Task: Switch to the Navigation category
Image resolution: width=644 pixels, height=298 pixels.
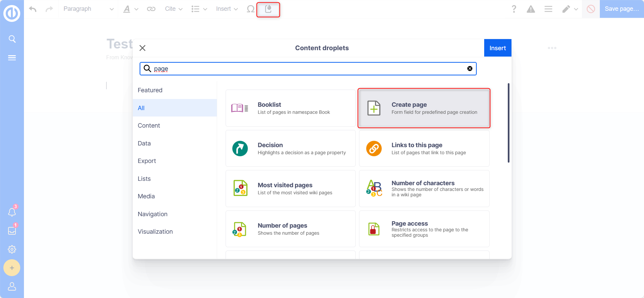Action: click(x=152, y=214)
